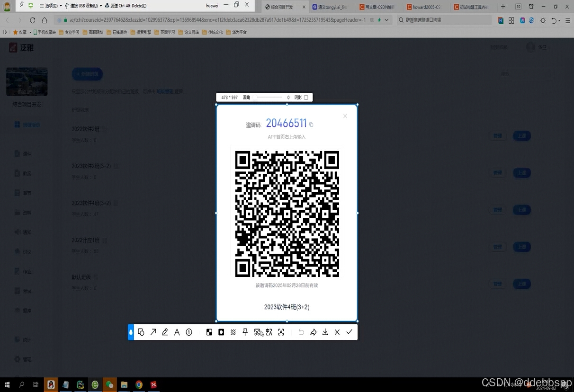
Task: Open the 专业学习 bookmark folder
Action: [x=69, y=32]
